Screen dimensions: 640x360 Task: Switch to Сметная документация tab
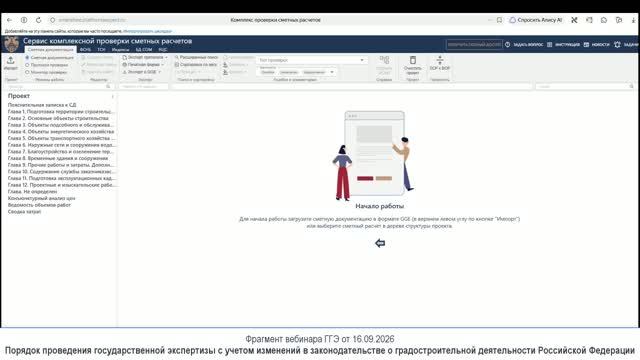(51, 49)
